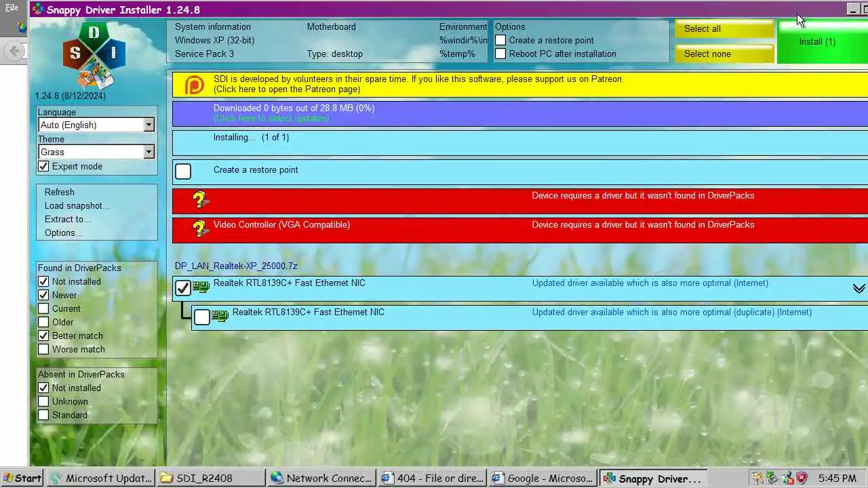Click the 'Click here to select updates' link
Viewport: 868px width, 488px height.
[x=271, y=118]
